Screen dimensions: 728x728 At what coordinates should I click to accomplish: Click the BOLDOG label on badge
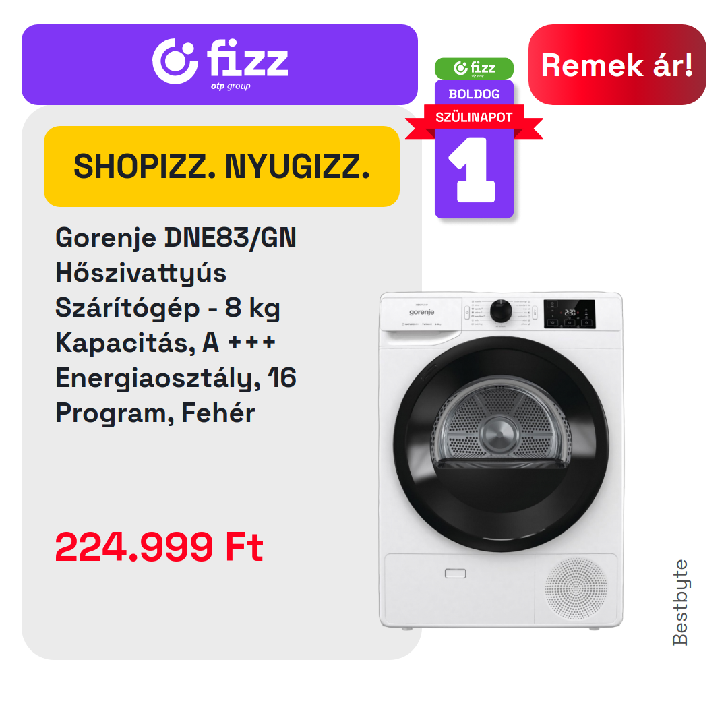pyautogui.click(x=474, y=94)
